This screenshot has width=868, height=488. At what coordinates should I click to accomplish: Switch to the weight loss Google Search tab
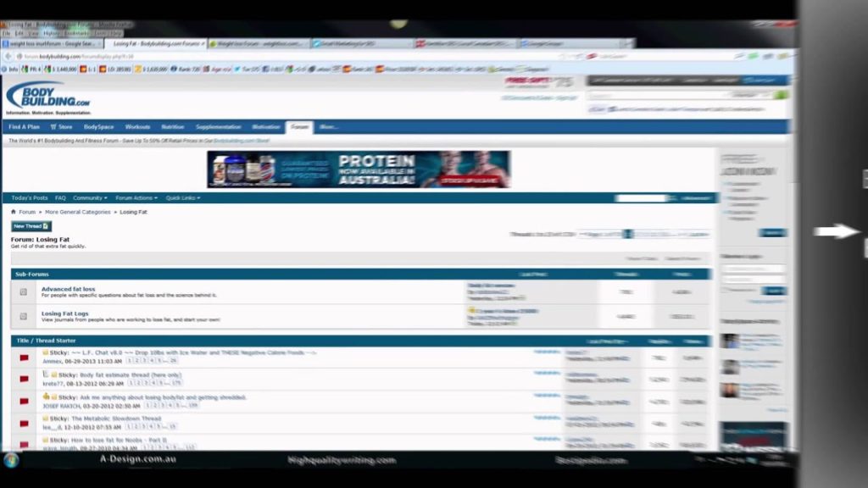pos(52,44)
